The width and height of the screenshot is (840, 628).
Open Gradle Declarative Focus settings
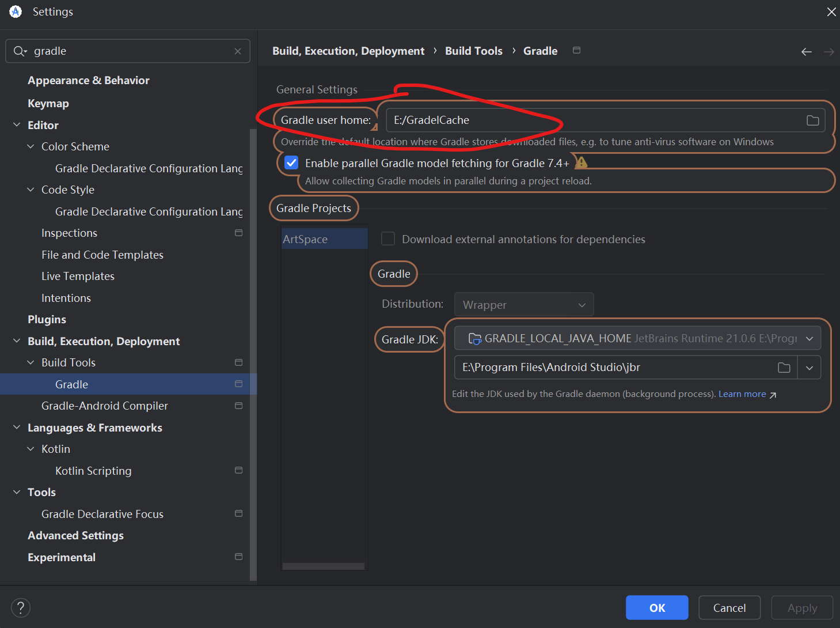(x=102, y=514)
